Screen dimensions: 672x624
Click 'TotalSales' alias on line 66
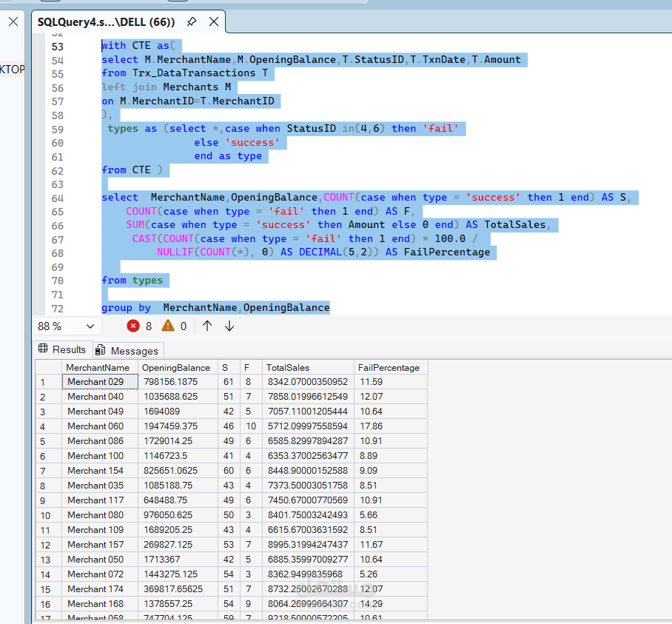pos(514,224)
